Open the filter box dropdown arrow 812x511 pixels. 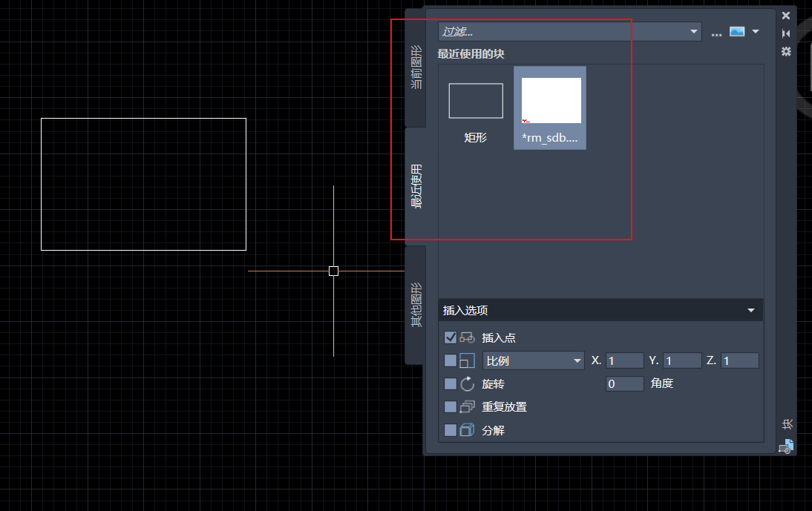click(x=694, y=32)
